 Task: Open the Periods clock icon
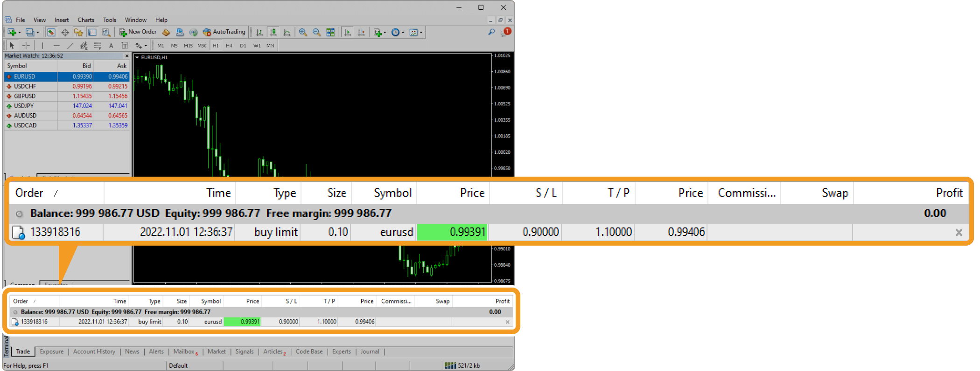pyautogui.click(x=396, y=32)
